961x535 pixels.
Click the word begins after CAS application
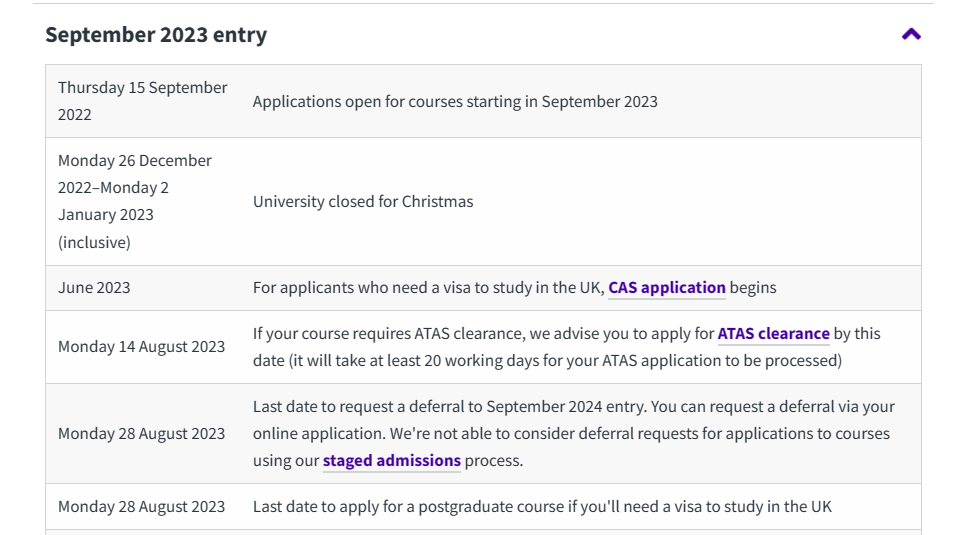tap(753, 288)
